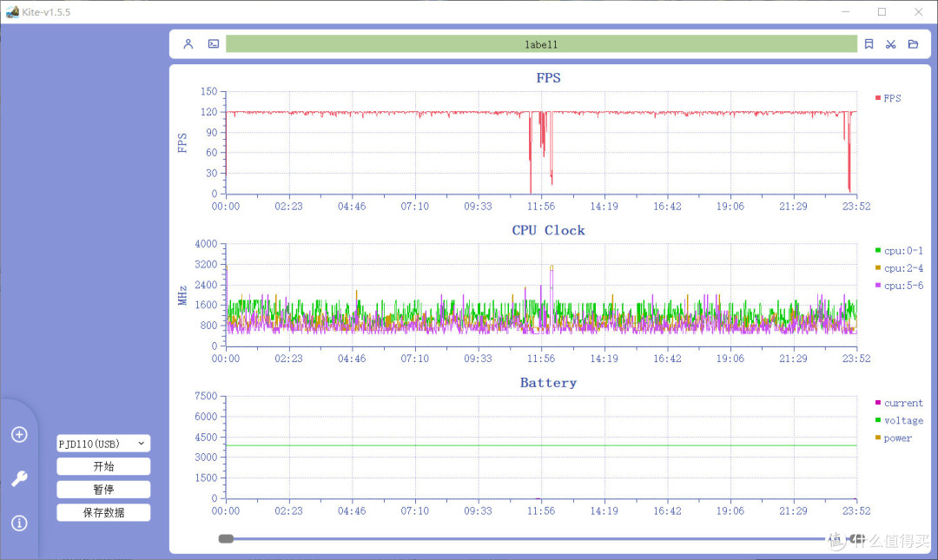Click the user profile icon in toolbar

pos(188,43)
